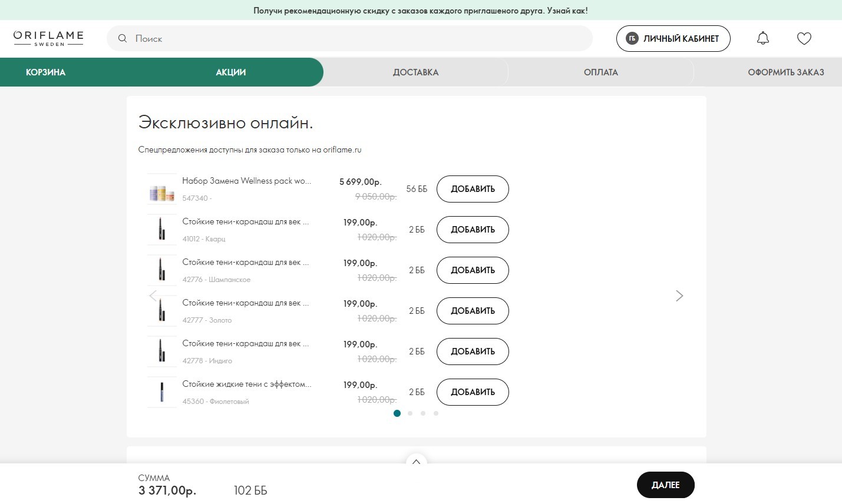Open eye pencil name above '42777 - Золото'

[x=246, y=303]
